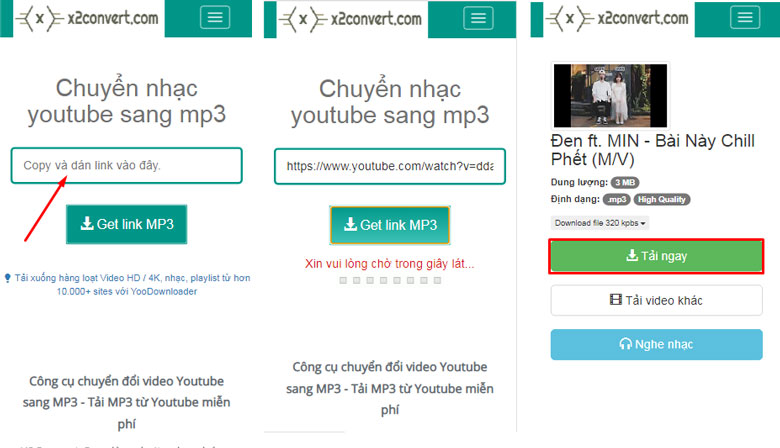Click 'Xin vui lòng chờ trong giây lát...' message
Viewport: 780px width, 448px height.
point(390,264)
